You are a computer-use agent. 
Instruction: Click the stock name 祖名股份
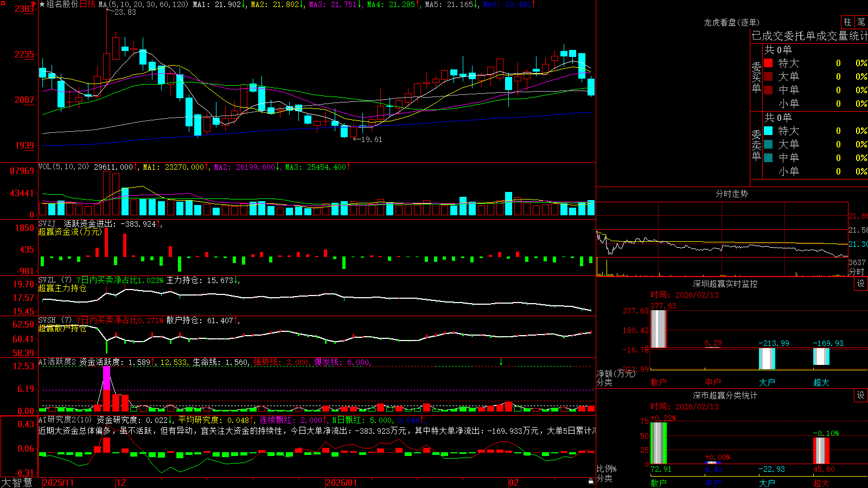pyautogui.click(x=62, y=4)
